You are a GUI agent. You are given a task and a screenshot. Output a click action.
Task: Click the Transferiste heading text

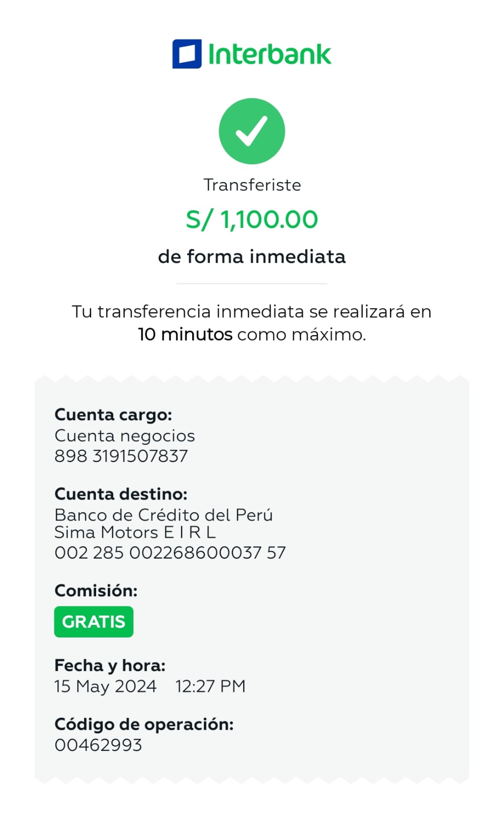252,185
